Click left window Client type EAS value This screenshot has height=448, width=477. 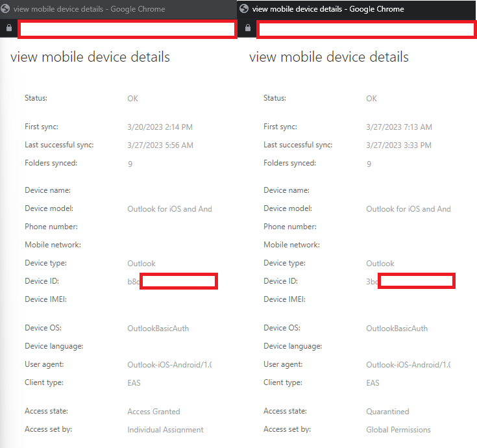[x=134, y=383]
